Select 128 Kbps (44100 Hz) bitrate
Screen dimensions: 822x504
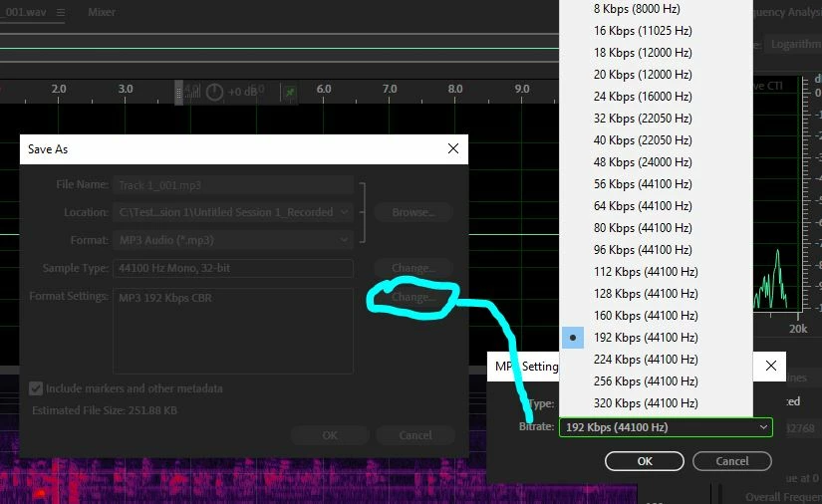tap(657, 294)
